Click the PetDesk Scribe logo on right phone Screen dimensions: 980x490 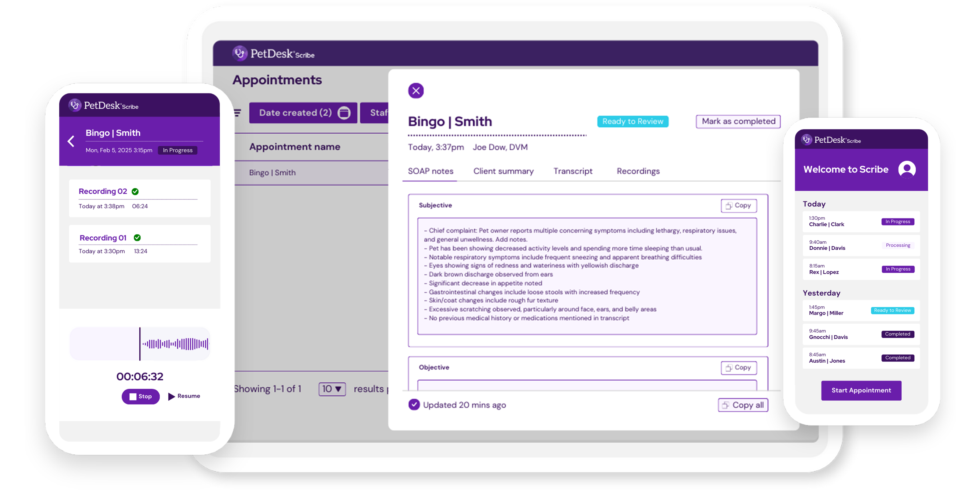tap(831, 140)
